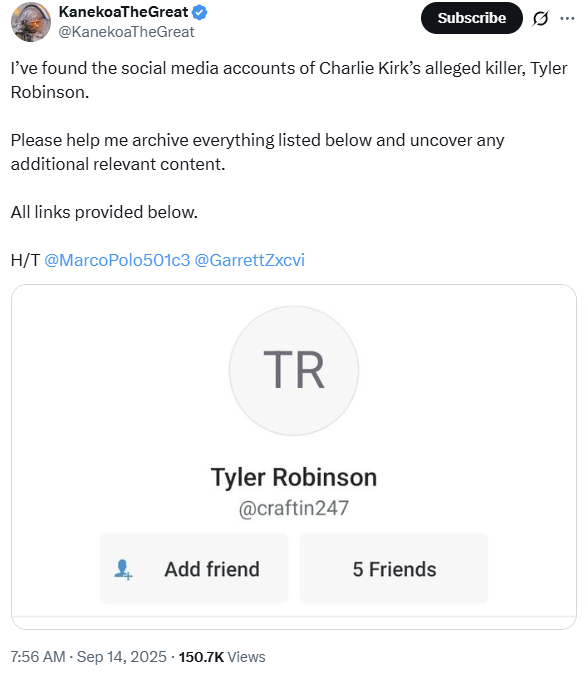Open the three-dot more options menu

tap(567, 18)
